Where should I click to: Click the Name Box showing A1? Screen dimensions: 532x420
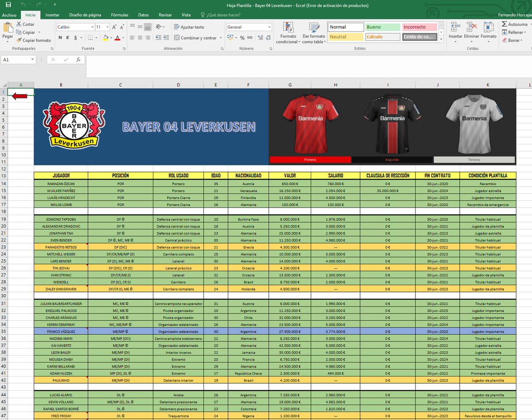[x=19, y=59]
